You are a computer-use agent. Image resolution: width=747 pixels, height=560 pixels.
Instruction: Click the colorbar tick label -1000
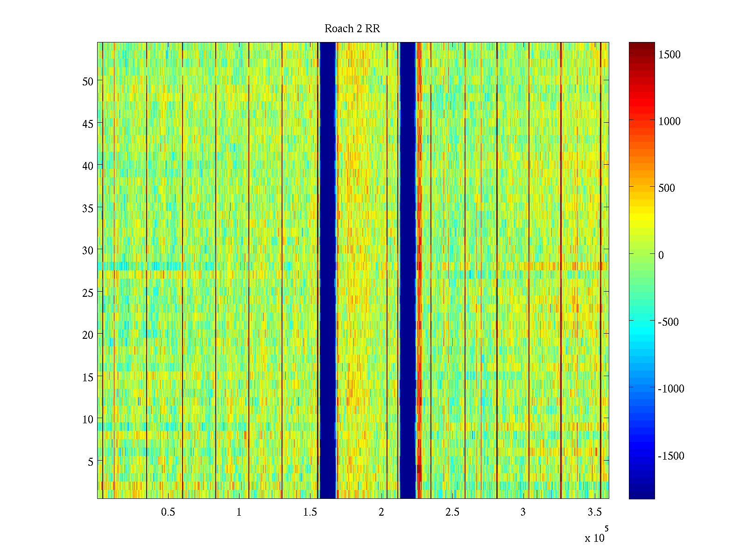click(671, 389)
